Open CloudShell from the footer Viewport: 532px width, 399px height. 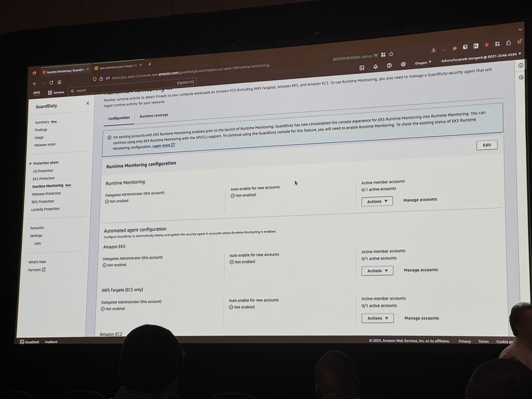click(x=29, y=342)
